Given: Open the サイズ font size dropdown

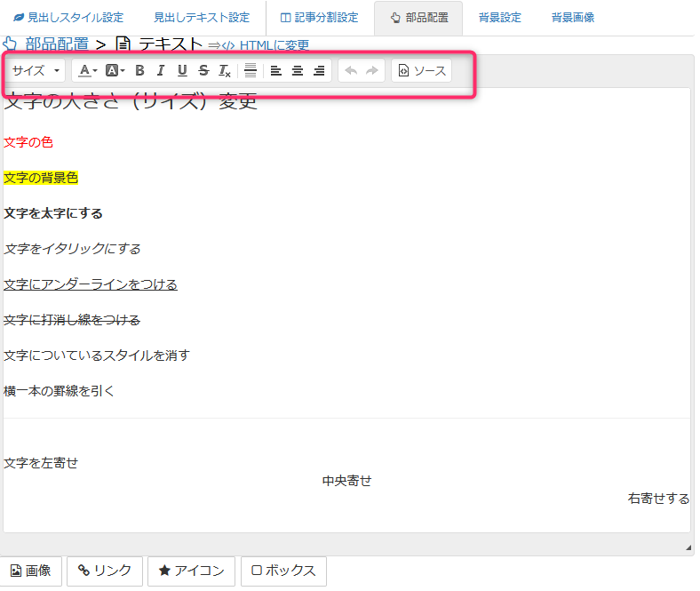Looking at the screenshot, I should (36, 71).
